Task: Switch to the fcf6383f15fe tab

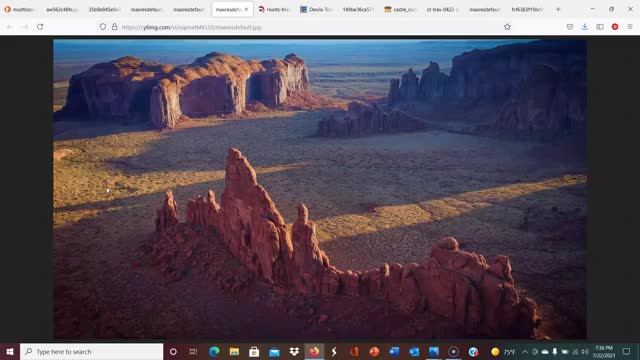Action: (x=527, y=9)
